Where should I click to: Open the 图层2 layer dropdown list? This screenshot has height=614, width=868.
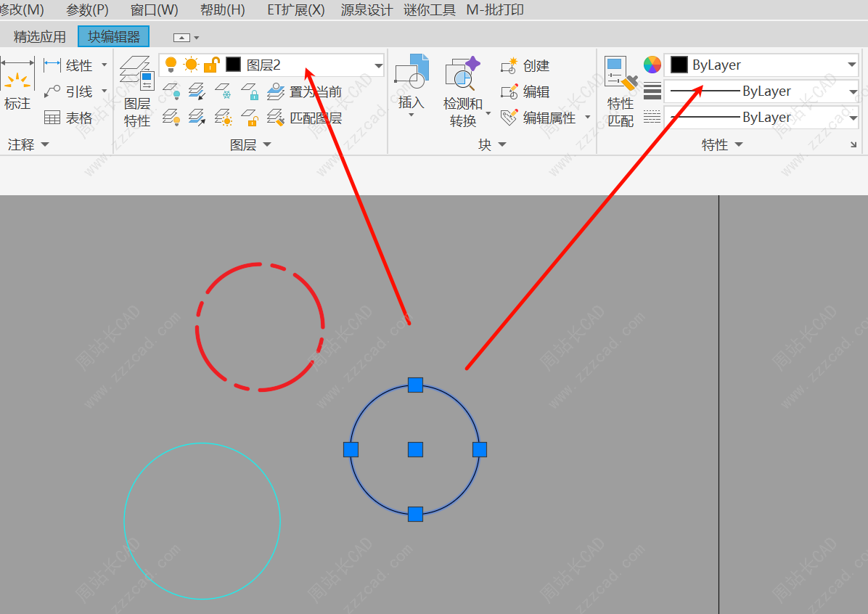click(378, 65)
